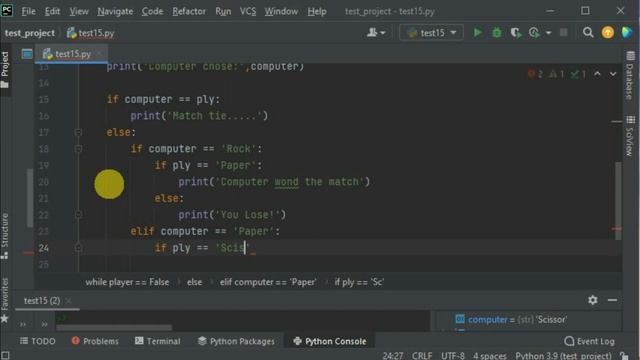640x360 pixels.
Task: Change CRLF line separator in status bar
Action: click(x=422, y=356)
